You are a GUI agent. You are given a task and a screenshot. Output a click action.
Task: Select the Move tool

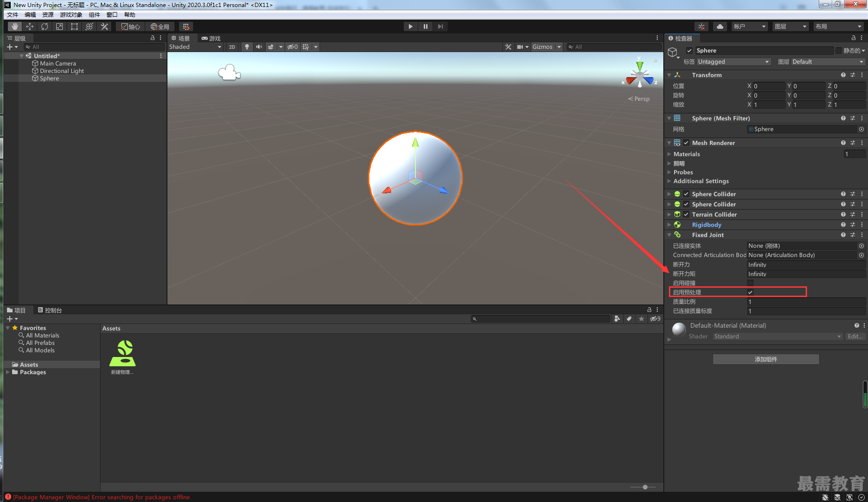click(30, 26)
